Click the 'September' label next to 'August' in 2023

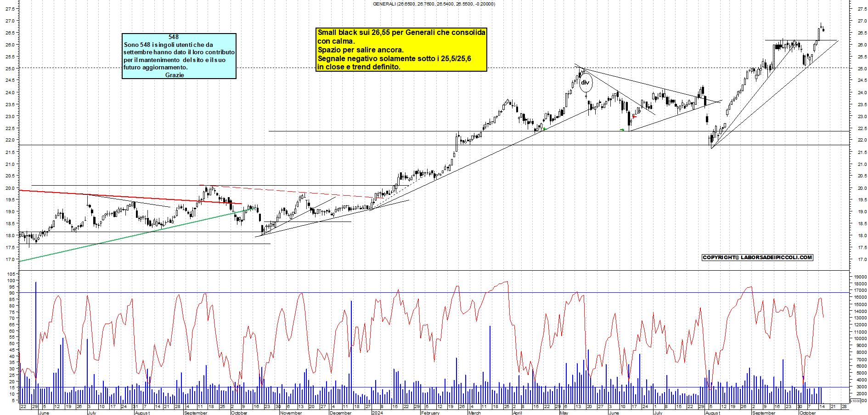coord(195,413)
